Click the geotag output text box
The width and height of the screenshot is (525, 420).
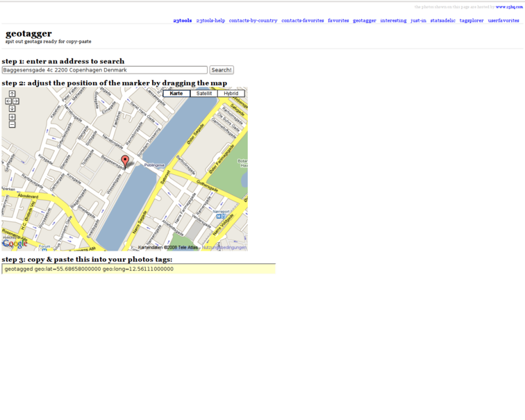(139, 269)
